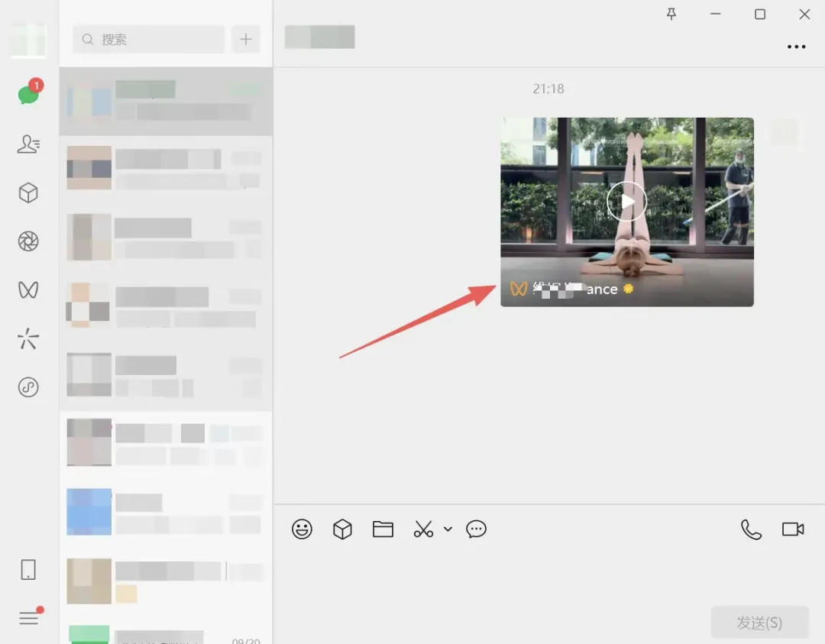
Task: Open chat history bubble icon
Action: [x=476, y=529]
